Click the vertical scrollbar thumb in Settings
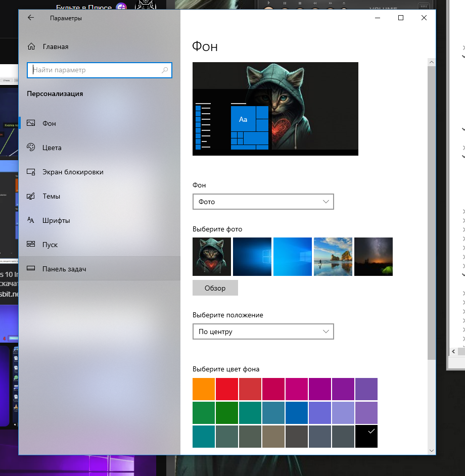Viewport: 465px width, 476px height. tap(431, 213)
